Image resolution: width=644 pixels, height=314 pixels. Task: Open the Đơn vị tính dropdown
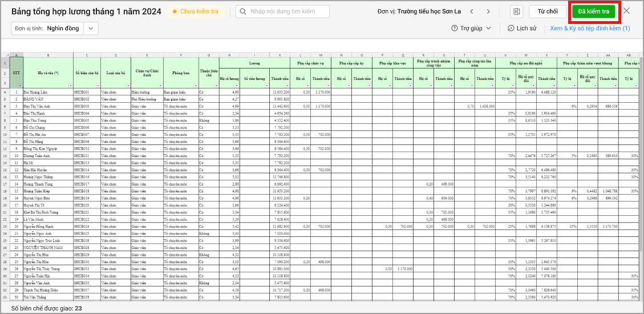tap(91, 28)
